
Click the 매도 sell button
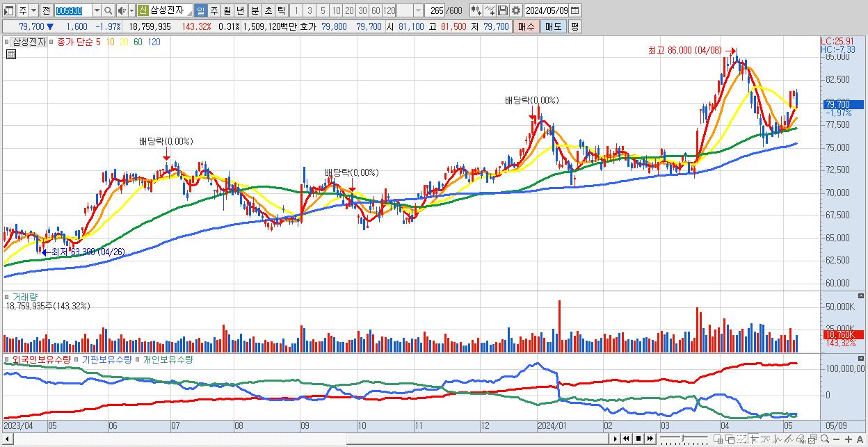(x=554, y=26)
